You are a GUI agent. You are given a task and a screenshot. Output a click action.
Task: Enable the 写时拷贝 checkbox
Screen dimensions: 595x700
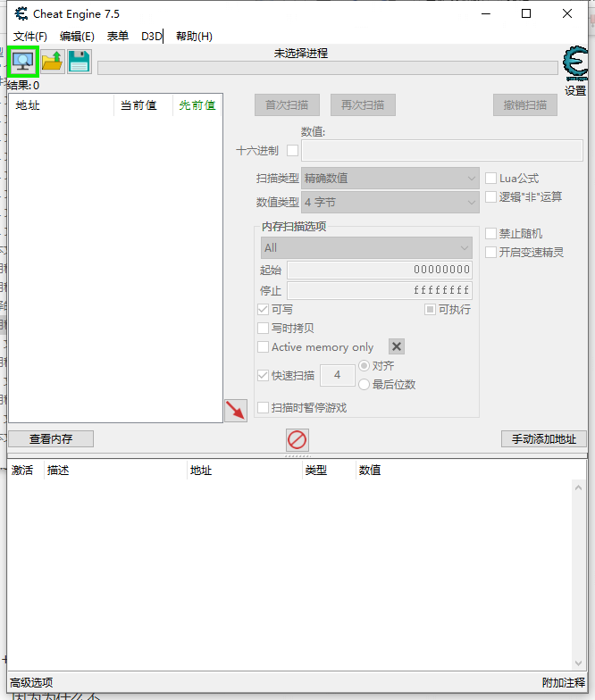[x=263, y=329]
